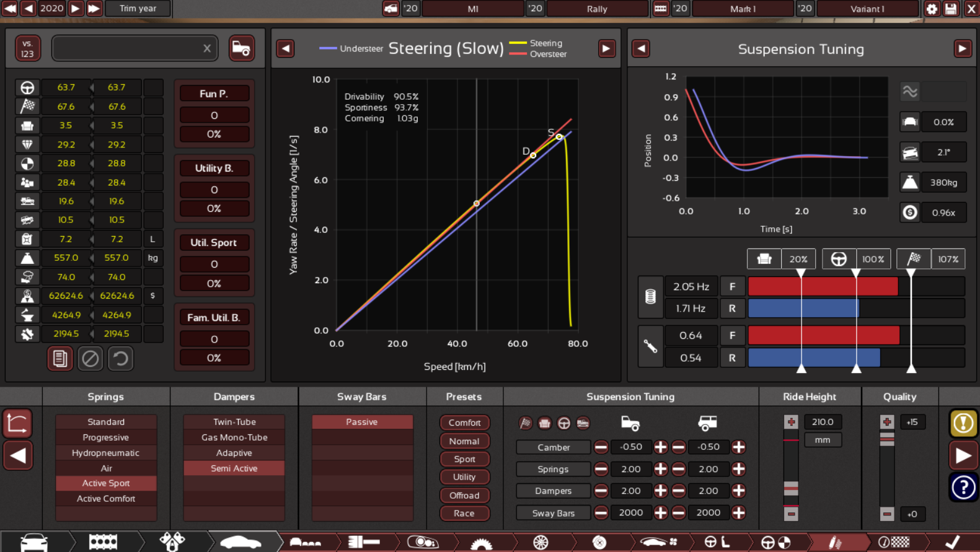Step trim year back one year
980x552 pixels.
tap(29, 9)
